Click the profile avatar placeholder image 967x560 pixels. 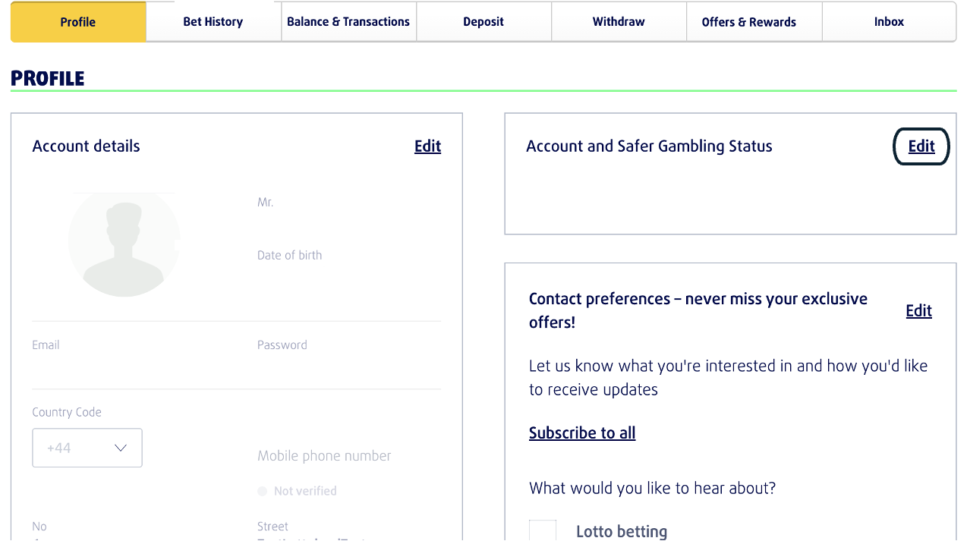tap(124, 244)
